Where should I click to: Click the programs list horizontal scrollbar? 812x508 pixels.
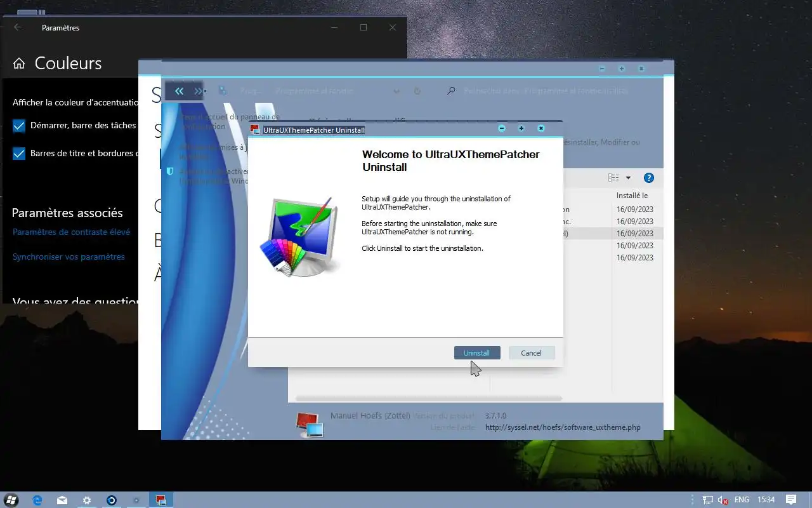click(x=429, y=398)
